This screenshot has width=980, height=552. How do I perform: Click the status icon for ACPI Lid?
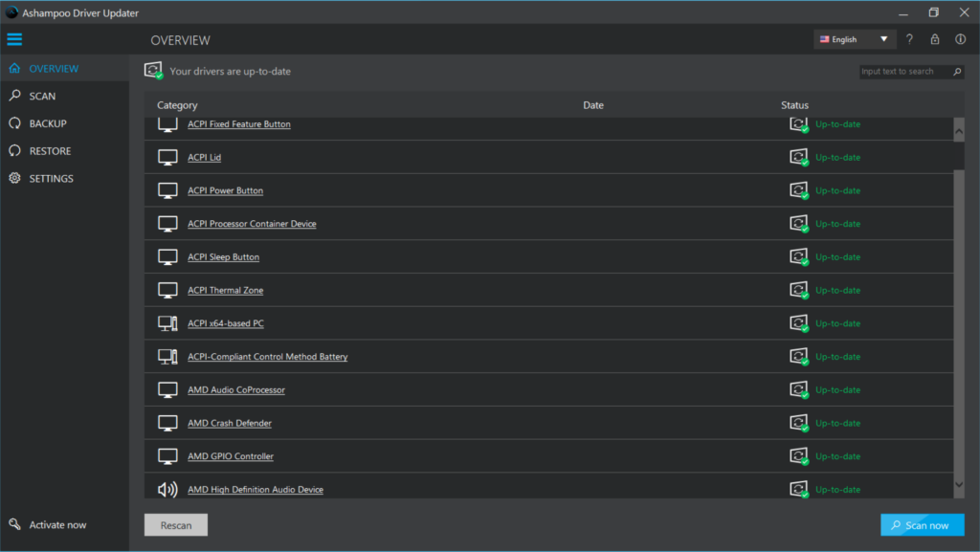[x=799, y=157]
